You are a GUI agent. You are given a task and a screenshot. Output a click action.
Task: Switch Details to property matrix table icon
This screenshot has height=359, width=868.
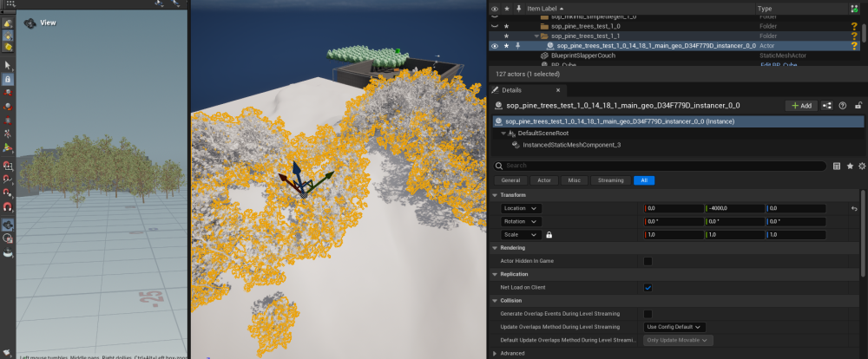837,166
